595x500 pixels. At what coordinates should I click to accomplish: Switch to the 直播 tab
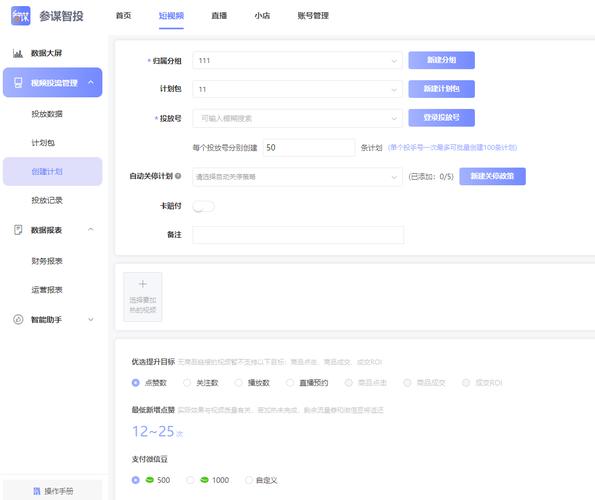(x=219, y=16)
